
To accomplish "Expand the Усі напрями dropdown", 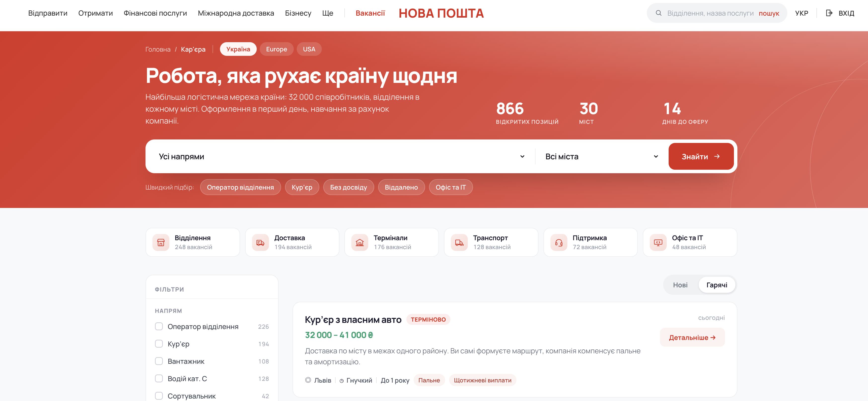I will coord(342,156).
